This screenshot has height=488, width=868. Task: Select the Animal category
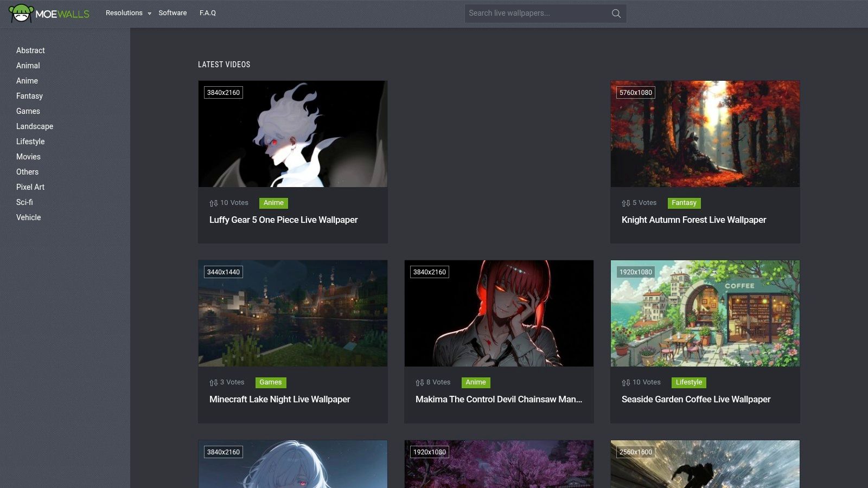[28, 66]
